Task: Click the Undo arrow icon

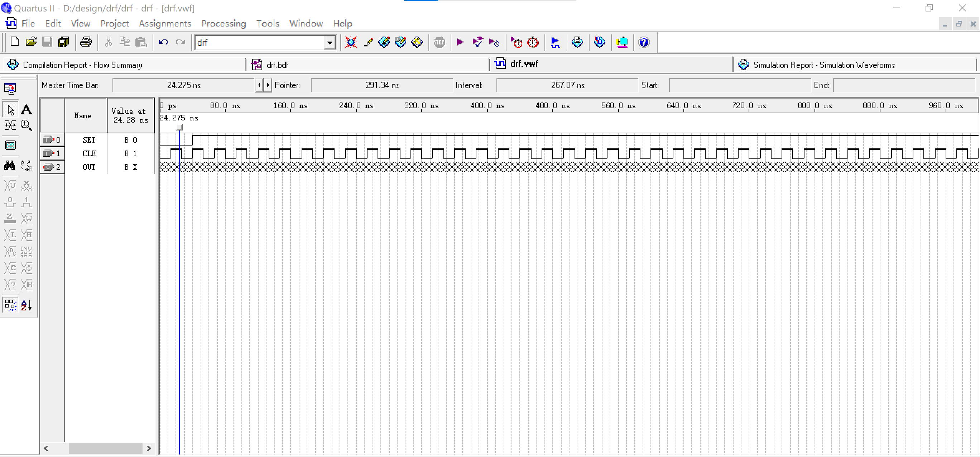Action: pos(163,42)
